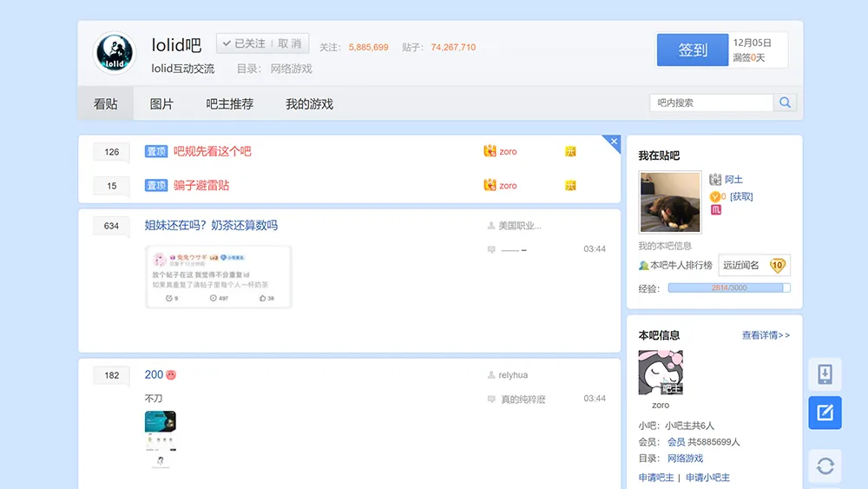Click the gold featured badge on 骗子避雷贴

[x=570, y=185]
